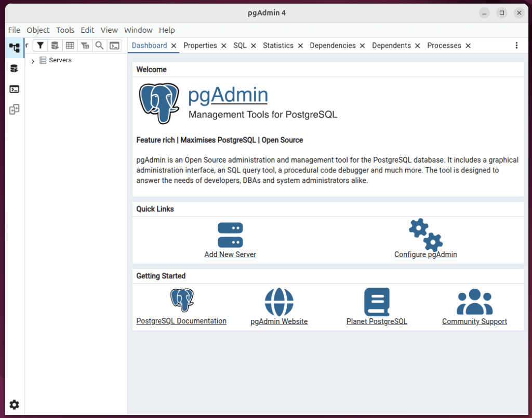Close the Dependencies tab
The image size is (532, 418).
[x=363, y=45]
